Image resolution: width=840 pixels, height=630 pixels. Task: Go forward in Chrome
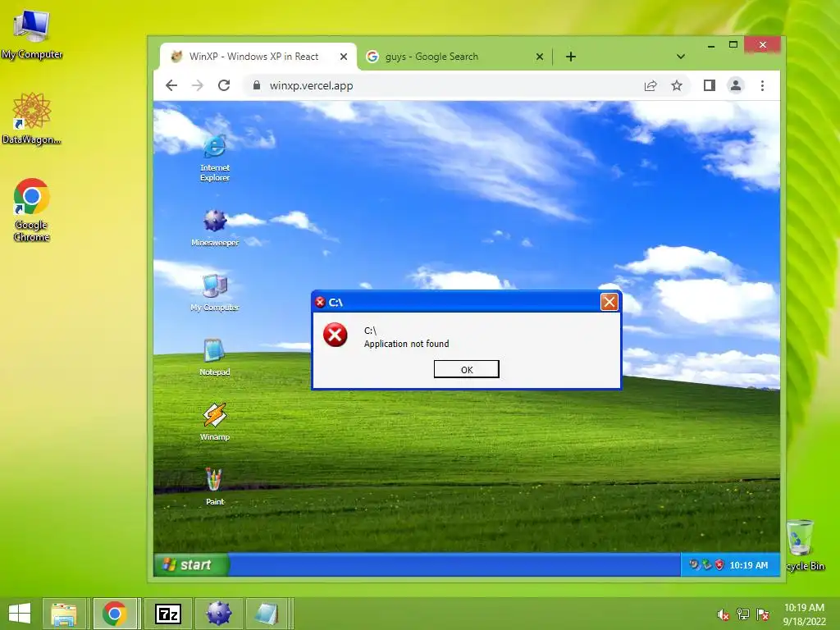click(198, 85)
